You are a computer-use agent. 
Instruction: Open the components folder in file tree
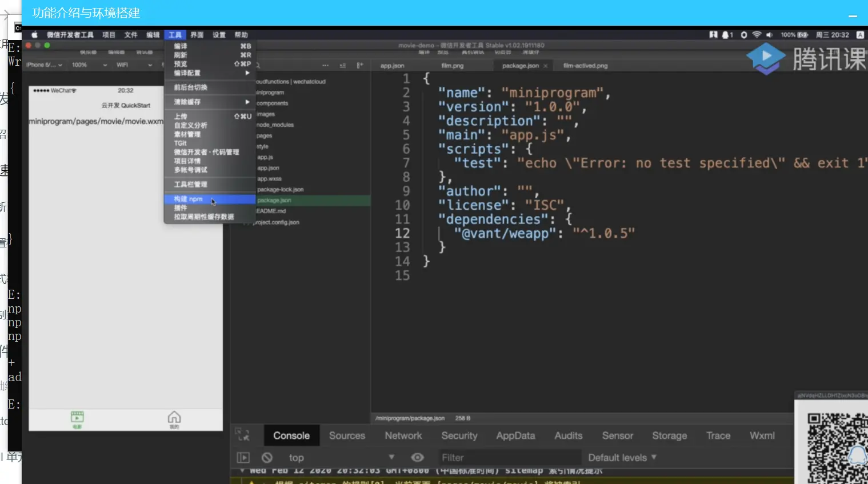click(272, 103)
